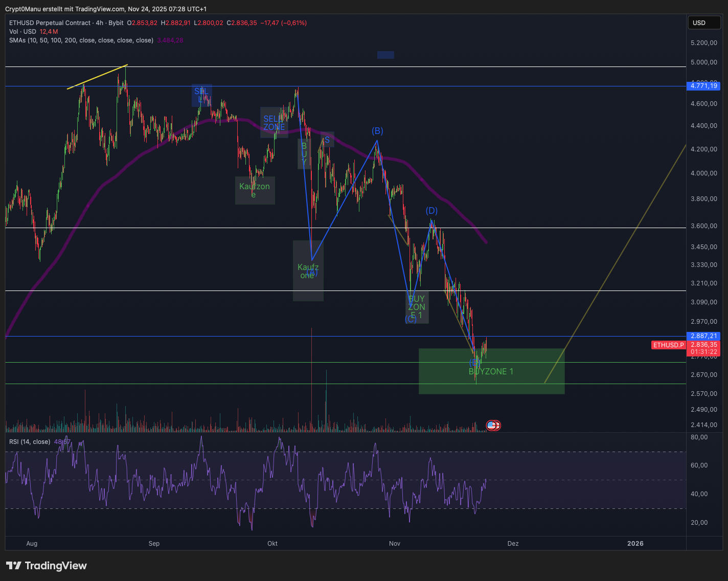Click the Vol · USD indicator legend

(x=22, y=32)
